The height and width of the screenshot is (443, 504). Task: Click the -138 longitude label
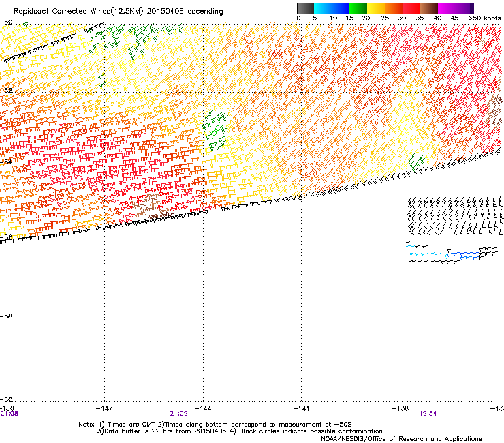pos(400,408)
